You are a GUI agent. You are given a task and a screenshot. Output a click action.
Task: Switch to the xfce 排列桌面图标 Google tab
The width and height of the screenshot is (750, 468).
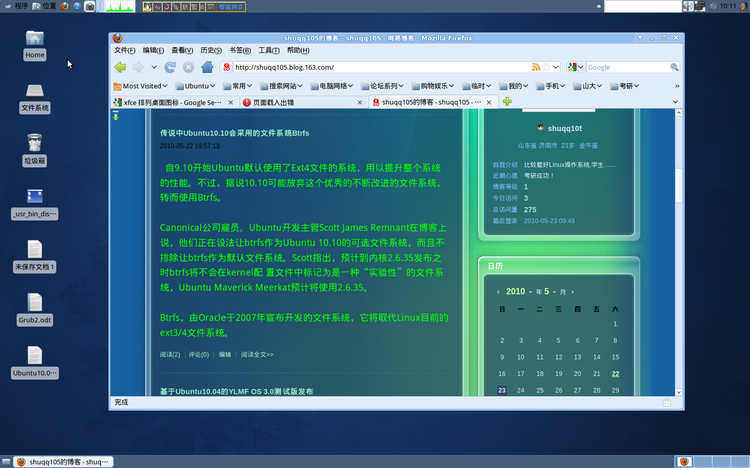174,102
